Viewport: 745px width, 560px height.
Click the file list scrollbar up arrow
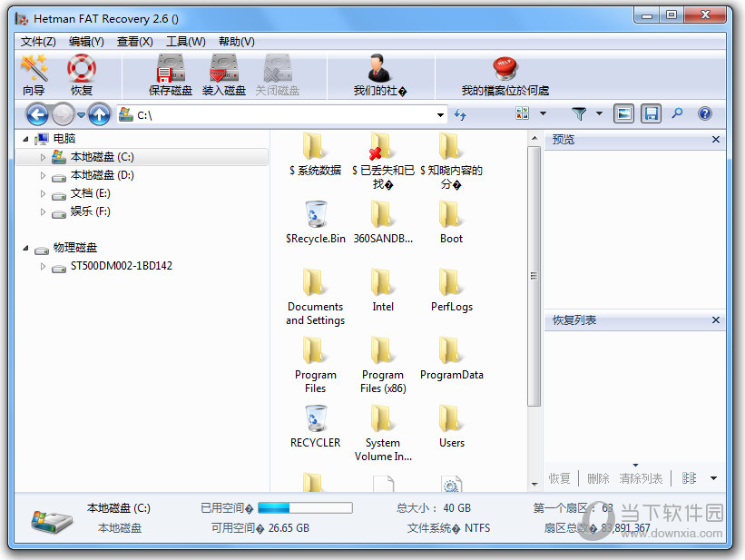pyautogui.click(x=534, y=138)
